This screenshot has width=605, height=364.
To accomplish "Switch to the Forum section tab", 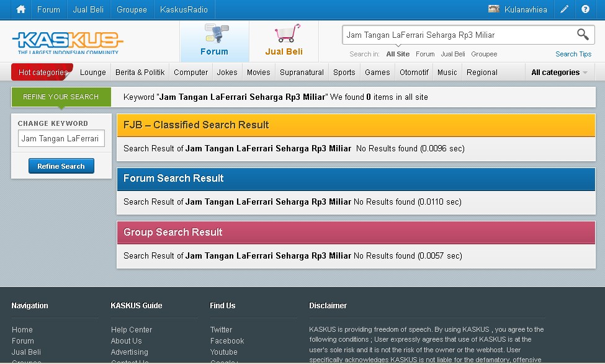I will [215, 42].
